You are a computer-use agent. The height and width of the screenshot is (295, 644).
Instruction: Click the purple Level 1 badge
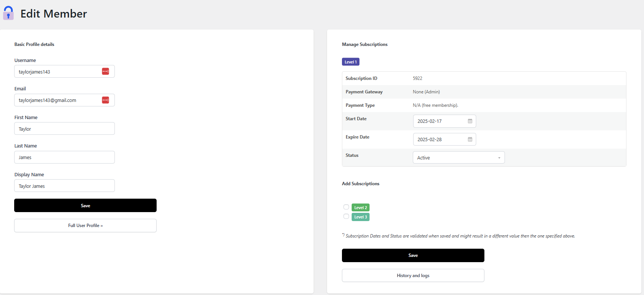[x=351, y=62]
